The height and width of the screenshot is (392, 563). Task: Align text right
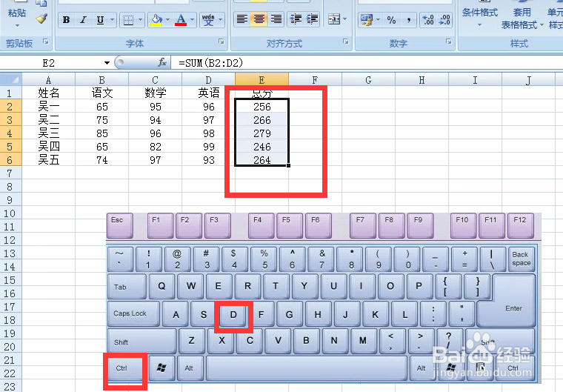pos(276,19)
